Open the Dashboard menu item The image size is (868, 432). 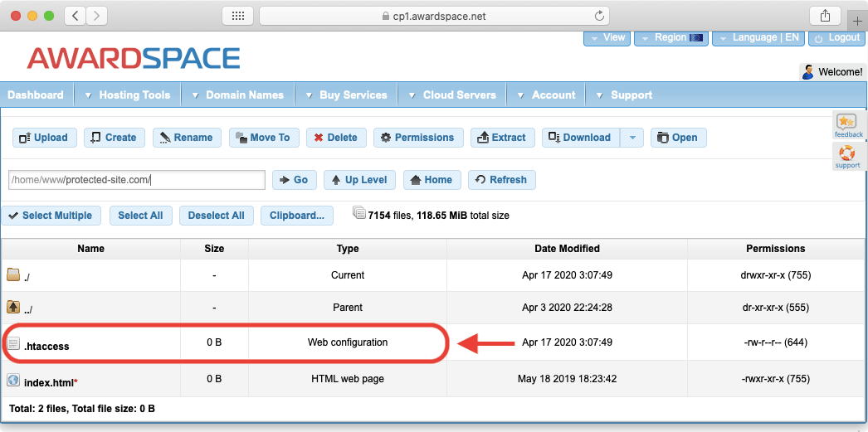tap(36, 95)
